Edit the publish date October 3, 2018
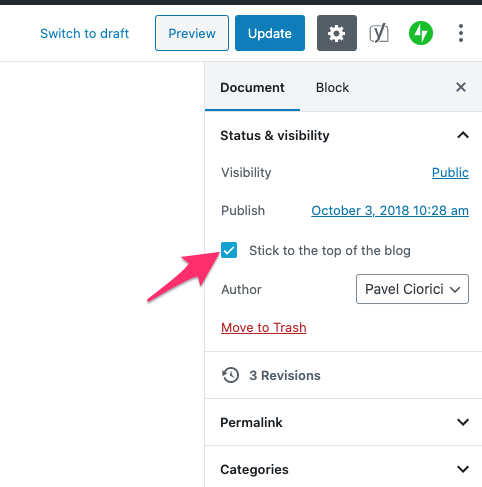This screenshot has height=487, width=482. pos(390,211)
